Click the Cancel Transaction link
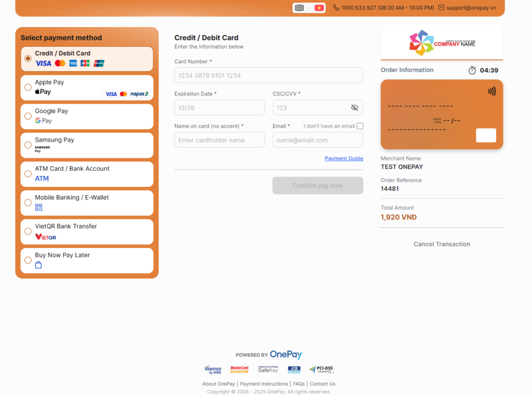The height and width of the screenshot is (396, 532). click(x=442, y=244)
